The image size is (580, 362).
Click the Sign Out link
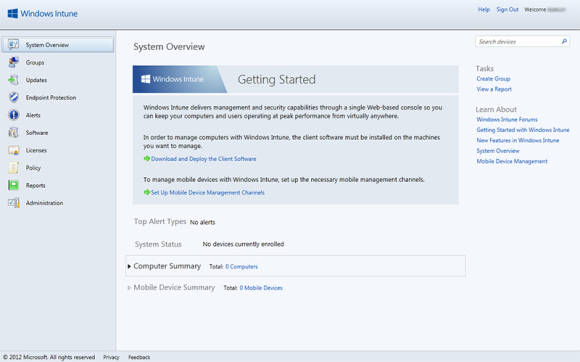(507, 10)
